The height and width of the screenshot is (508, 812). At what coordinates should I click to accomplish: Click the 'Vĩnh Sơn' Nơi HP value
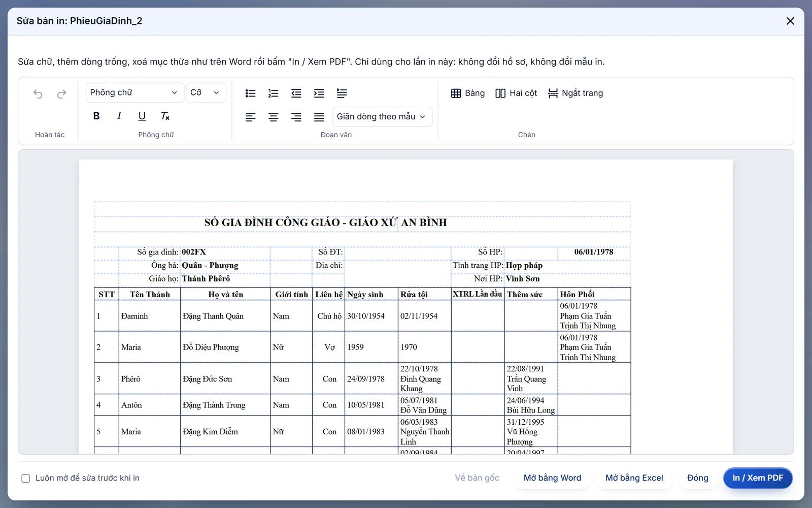coord(523,278)
